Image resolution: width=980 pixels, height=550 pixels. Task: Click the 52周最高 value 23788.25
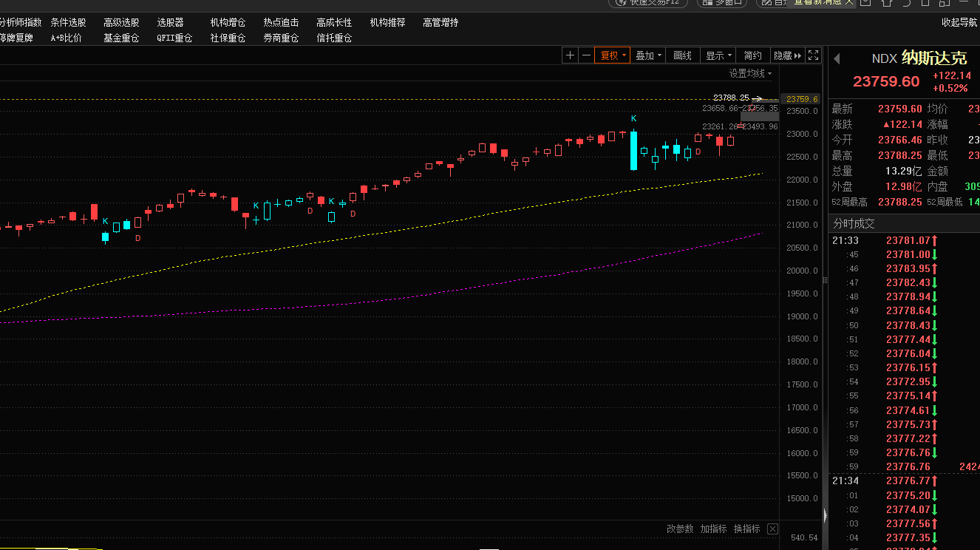(900, 202)
